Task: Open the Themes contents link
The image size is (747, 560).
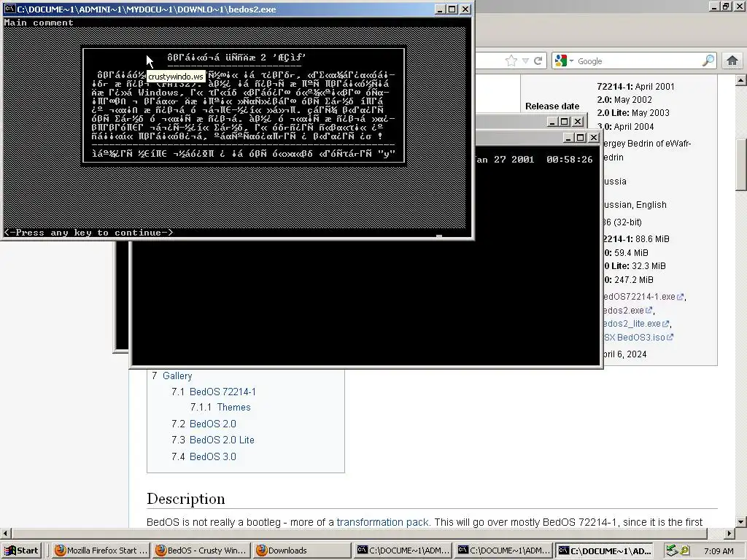Action: coord(233,407)
